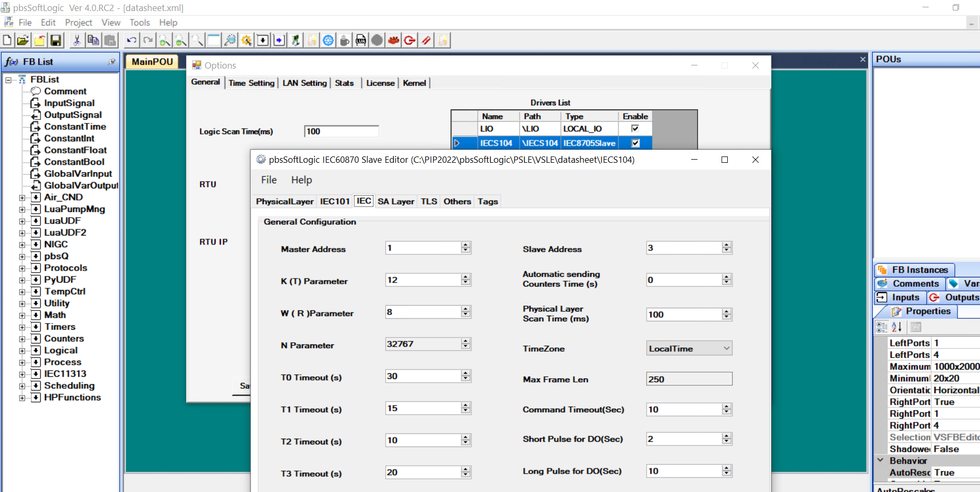Open the Undo icon in the toolbar
This screenshot has width=980, height=492.
coord(131,40)
